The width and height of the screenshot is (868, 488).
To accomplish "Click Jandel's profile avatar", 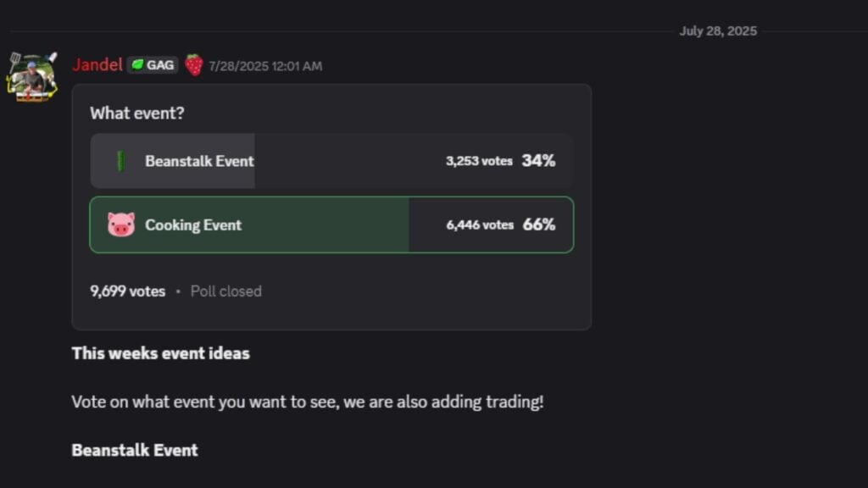I will coord(32,78).
